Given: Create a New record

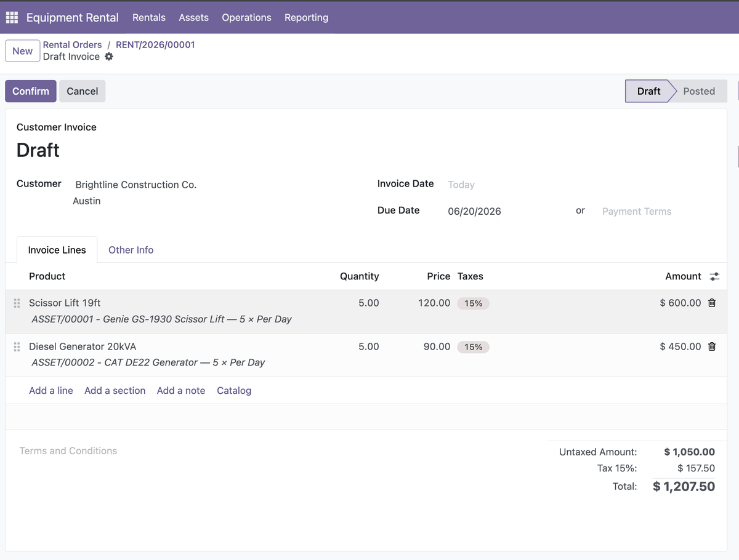Looking at the screenshot, I should [x=22, y=51].
